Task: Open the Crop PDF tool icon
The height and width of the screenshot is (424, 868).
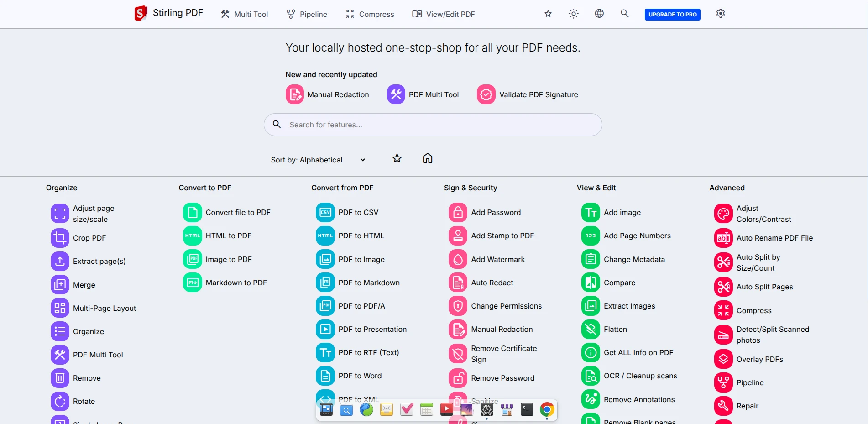Action: point(60,238)
